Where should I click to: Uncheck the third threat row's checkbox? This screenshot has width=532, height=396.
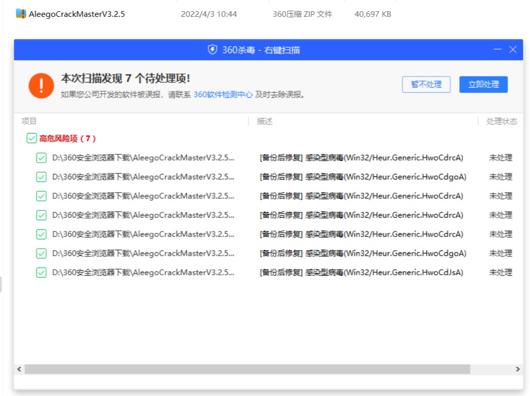41,196
